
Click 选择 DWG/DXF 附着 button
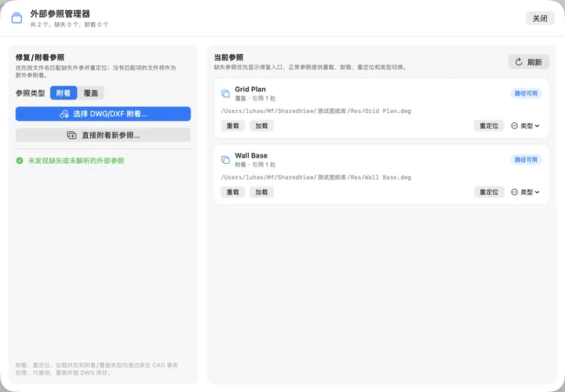pyautogui.click(x=103, y=114)
